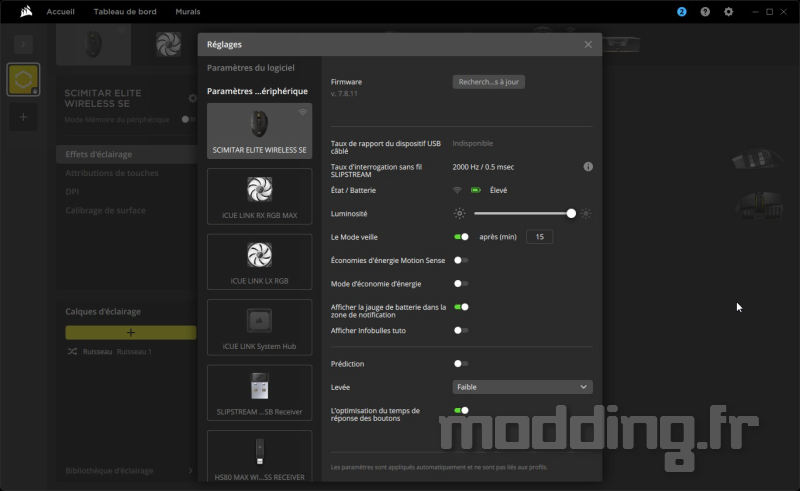Select the yellow hexagon profile icon
Screen dimensions: 800x491
point(23,80)
